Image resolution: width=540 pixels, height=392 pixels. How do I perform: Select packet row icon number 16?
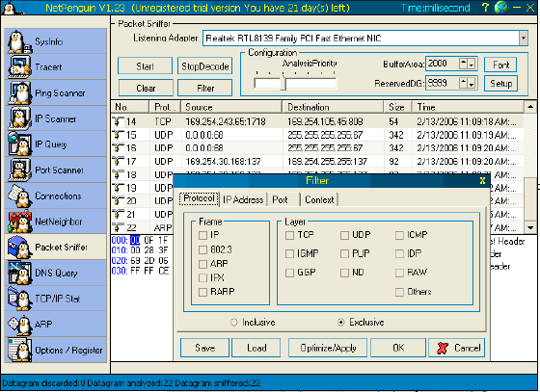click(118, 148)
